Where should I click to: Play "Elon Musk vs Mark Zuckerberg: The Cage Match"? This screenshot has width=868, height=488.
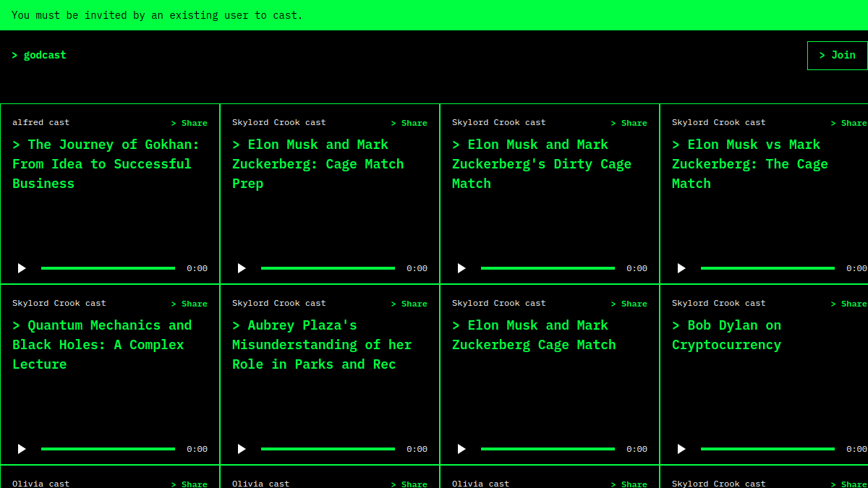681,268
